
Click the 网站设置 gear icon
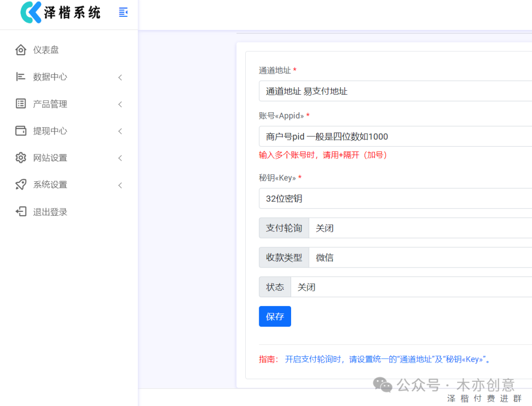click(20, 158)
